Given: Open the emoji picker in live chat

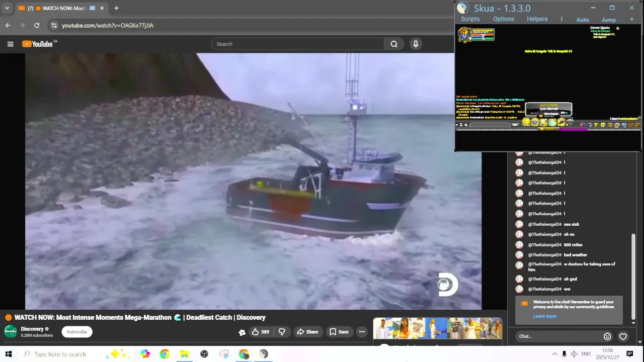Looking at the screenshot, I should click(607, 336).
